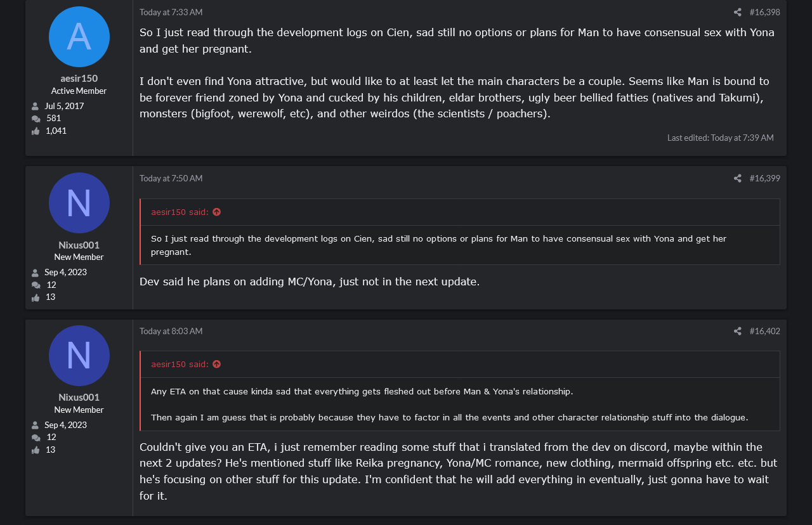This screenshot has width=812, height=525.
Task: Open aesir150's blue A avatar
Action: point(79,37)
